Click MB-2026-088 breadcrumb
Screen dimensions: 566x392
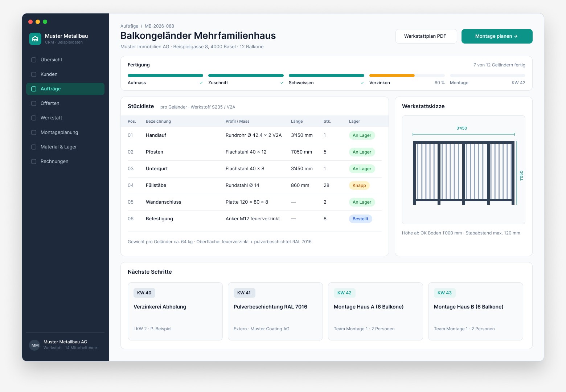(x=159, y=26)
